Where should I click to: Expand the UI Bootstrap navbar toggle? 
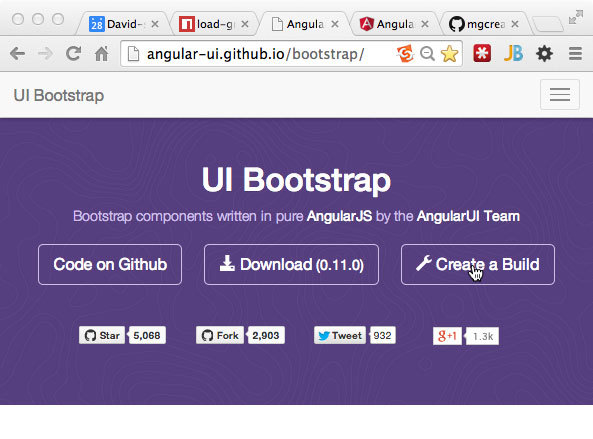click(560, 95)
